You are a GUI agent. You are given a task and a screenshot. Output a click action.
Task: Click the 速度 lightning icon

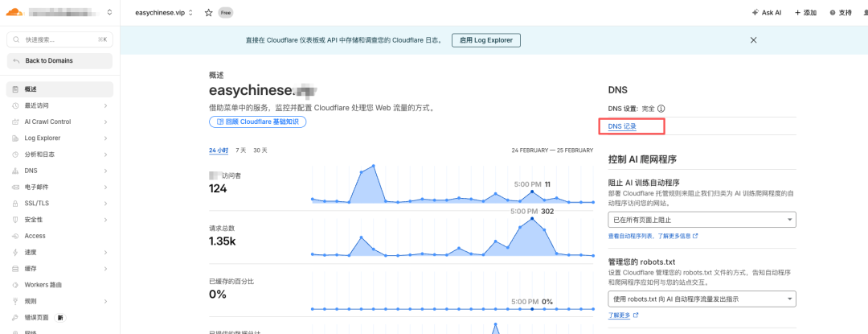point(15,253)
